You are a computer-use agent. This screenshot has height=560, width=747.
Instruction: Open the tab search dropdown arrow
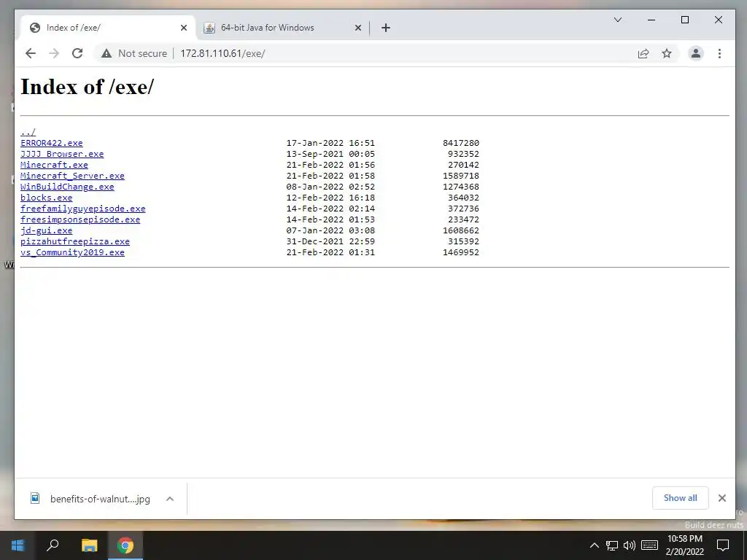click(x=617, y=20)
